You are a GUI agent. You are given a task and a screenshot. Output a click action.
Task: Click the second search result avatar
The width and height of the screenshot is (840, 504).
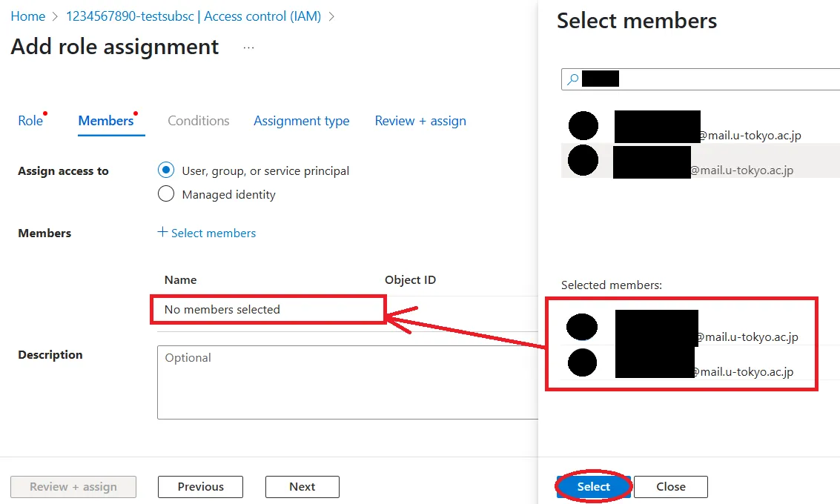pos(583,160)
